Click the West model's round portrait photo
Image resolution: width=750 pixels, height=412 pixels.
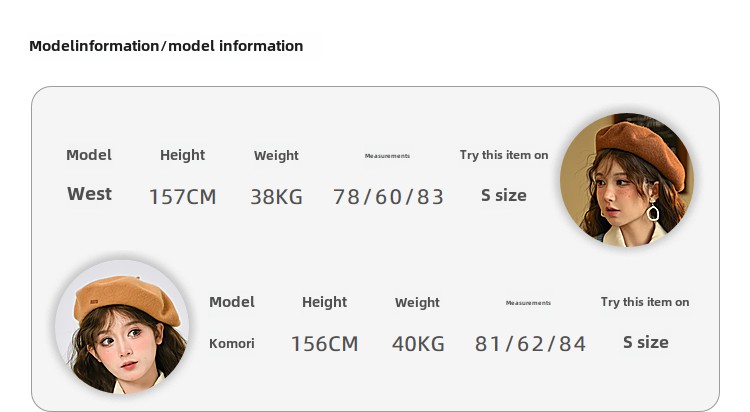(627, 180)
